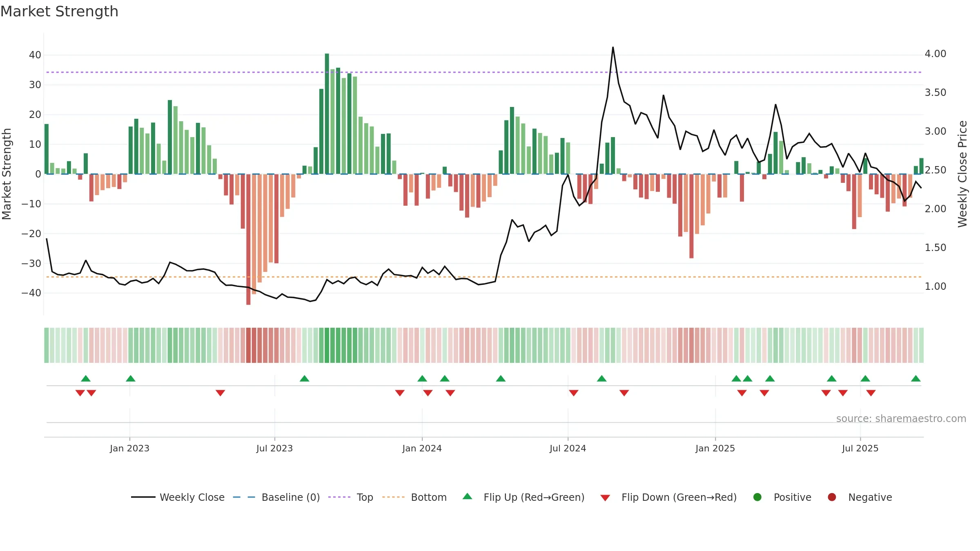Click the deepest red bar below -40
The image size is (980, 551).
click(x=248, y=240)
